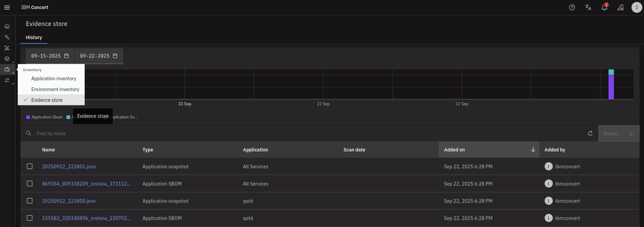
Task: Select Application inventory from Inventory menu
Action: 54,79
